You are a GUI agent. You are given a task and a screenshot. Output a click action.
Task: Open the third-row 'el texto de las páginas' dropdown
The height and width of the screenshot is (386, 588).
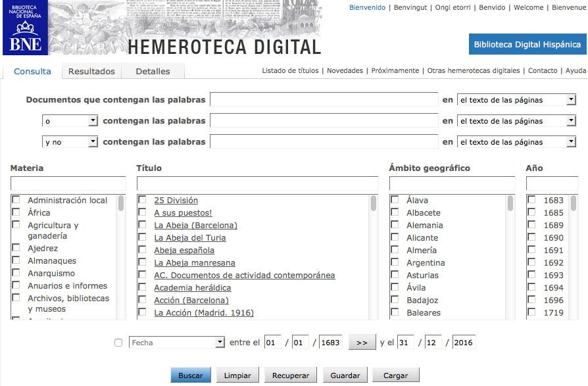point(516,142)
